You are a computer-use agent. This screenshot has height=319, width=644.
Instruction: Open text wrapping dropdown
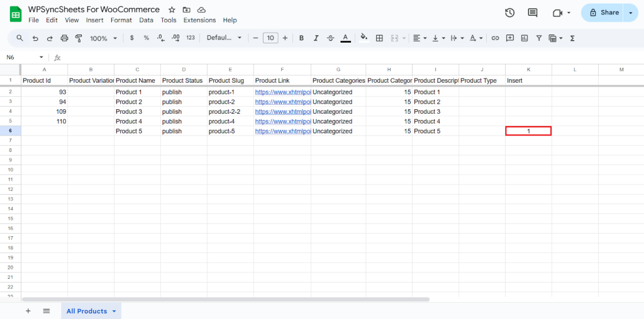457,38
